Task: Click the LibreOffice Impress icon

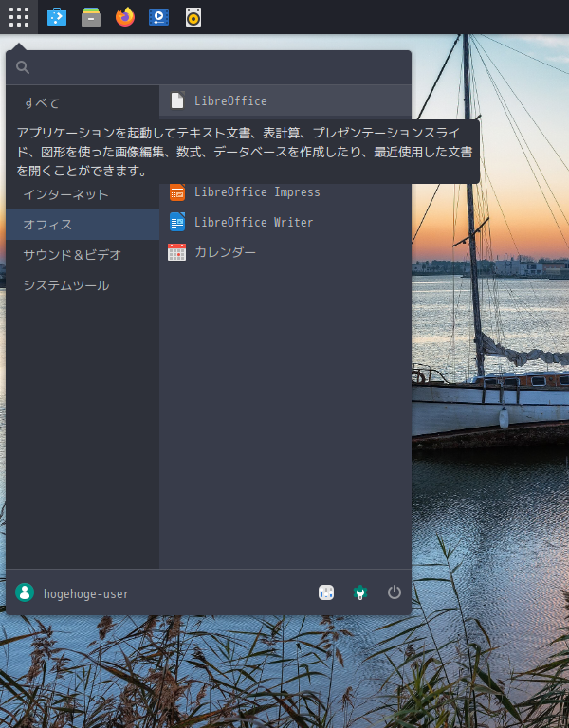Action: tap(177, 191)
